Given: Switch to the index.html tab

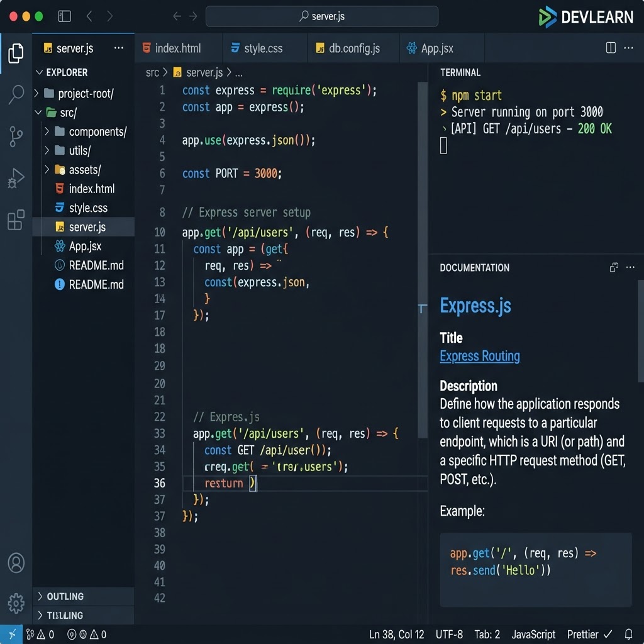Looking at the screenshot, I should (178, 48).
